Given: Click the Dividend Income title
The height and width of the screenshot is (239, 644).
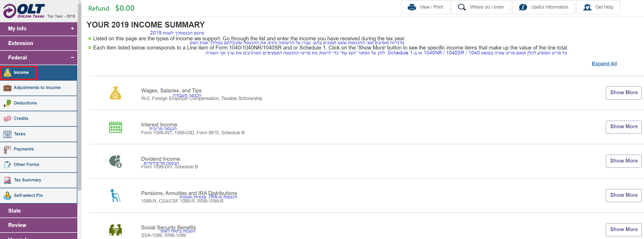Looking at the screenshot, I should [x=160, y=159].
